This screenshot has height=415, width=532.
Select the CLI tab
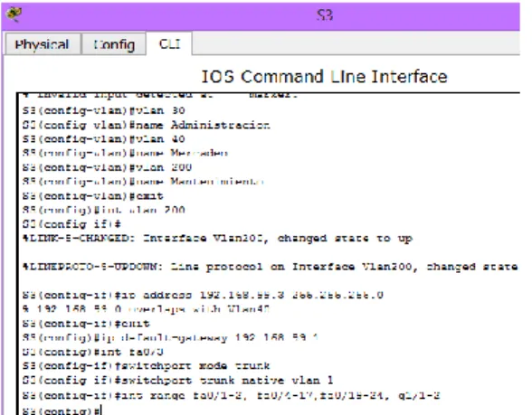(x=169, y=43)
